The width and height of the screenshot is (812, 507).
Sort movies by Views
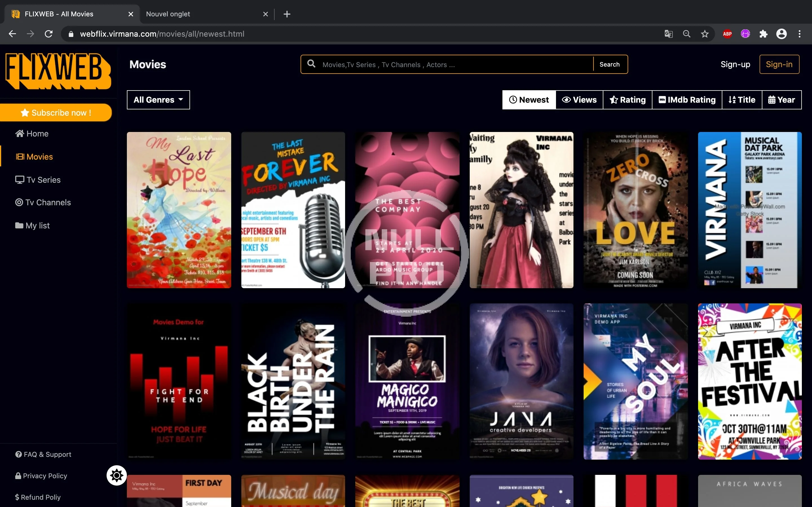579,100
